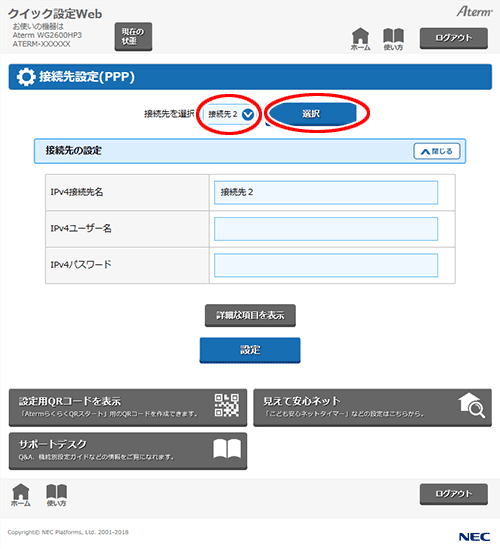Screen dimensions: 500x549
Task: Open the 使い方 book icon in header
Action: (393, 39)
